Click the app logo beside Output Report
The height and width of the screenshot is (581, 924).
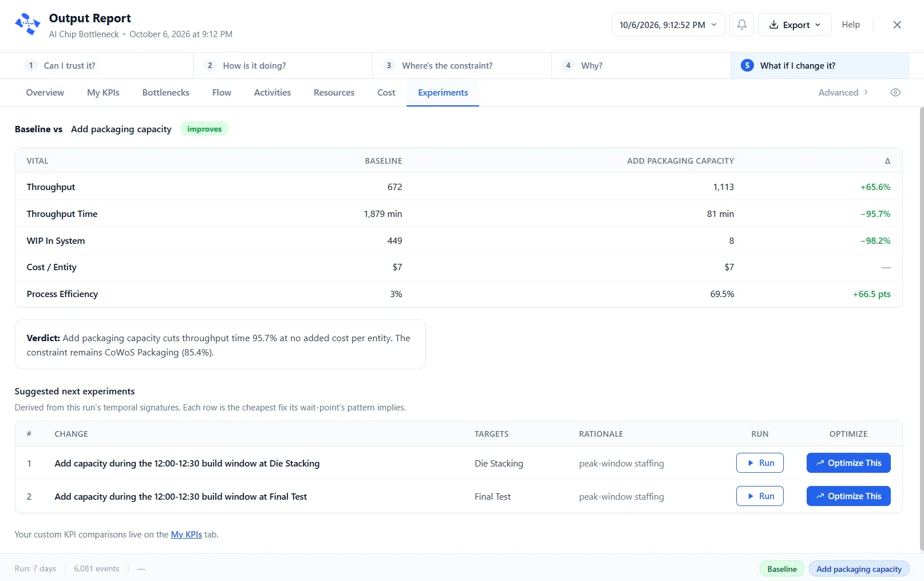point(27,25)
